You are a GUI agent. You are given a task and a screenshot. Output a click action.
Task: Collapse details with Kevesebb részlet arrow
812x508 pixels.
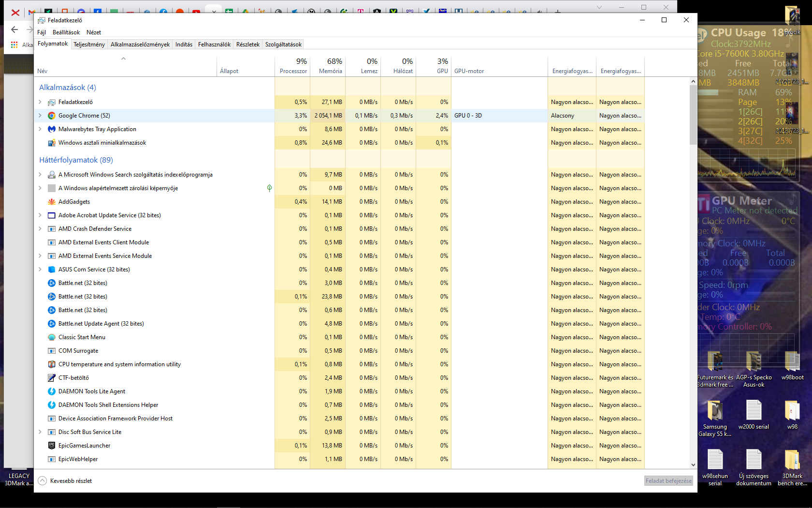tap(42, 481)
